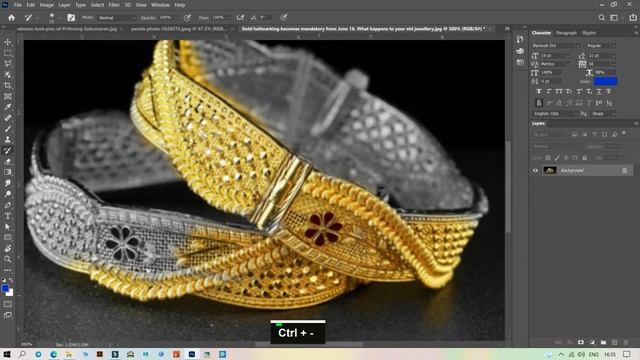The height and width of the screenshot is (360, 640).
Task: Open the Windows Start button
Action: [7, 354]
